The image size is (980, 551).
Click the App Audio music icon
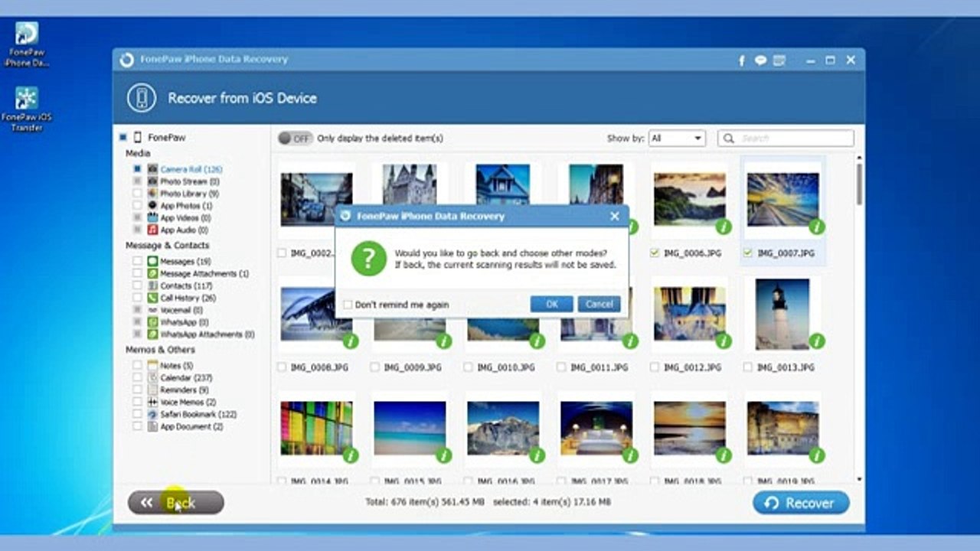[152, 230]
